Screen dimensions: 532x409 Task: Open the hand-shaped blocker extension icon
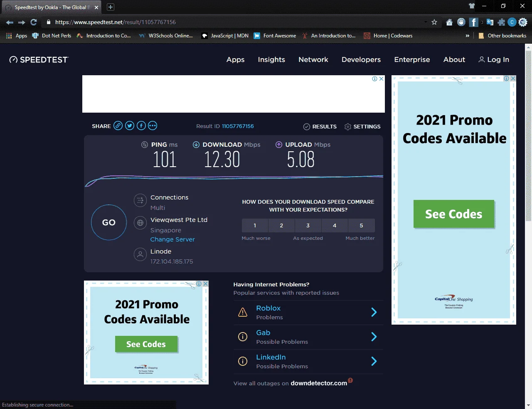(461, 22)
